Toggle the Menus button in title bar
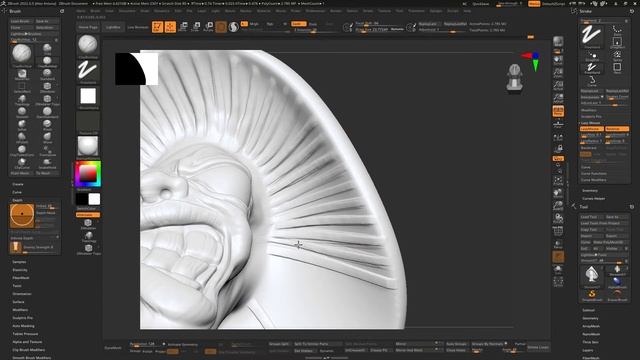The height and width of the screenshot is (360, 640). 534,4
